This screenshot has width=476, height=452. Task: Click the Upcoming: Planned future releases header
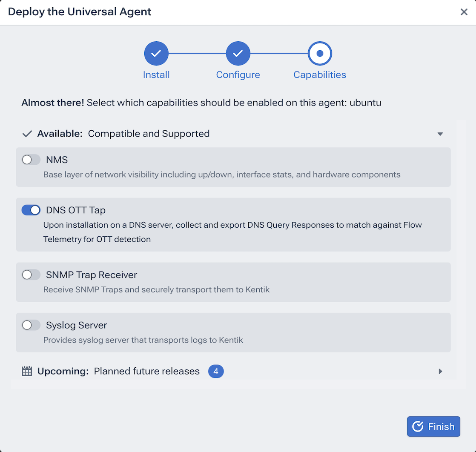point(118,371)
